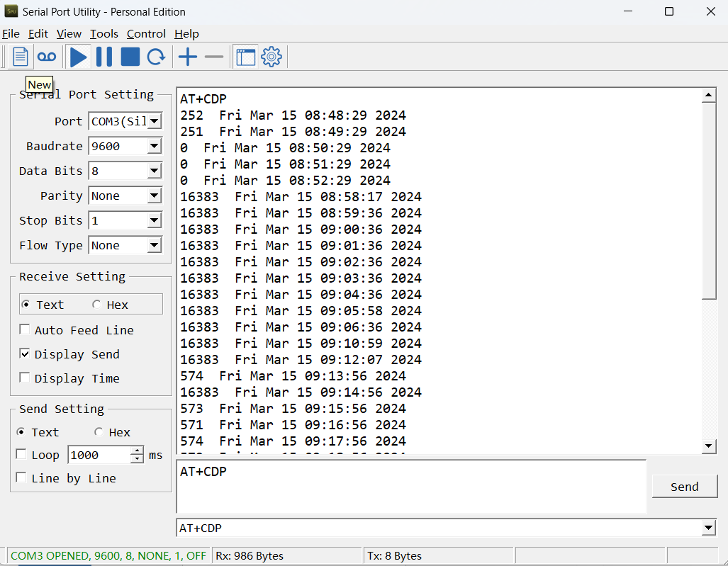728x566 pixels.
Task: Expand the Data Bits dropdown
Action: point(155,171)
